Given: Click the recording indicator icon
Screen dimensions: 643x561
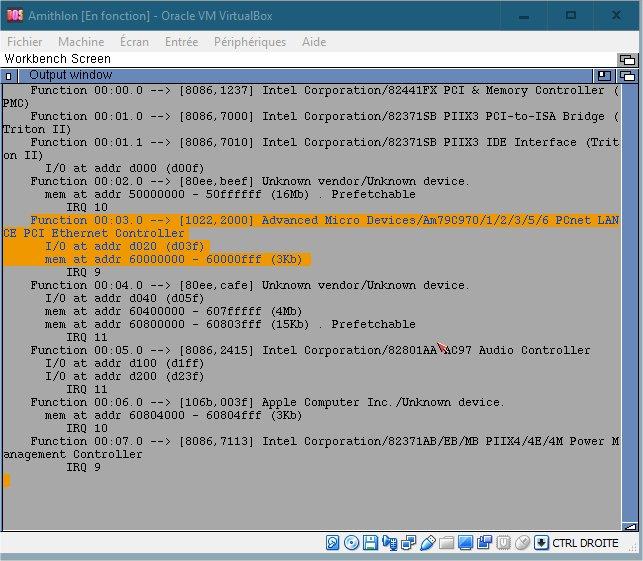Looking at the screenshot, I should tap(484, 543).
